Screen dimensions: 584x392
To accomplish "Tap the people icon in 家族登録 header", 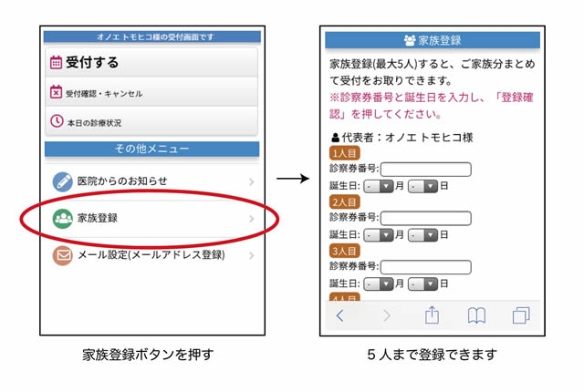I will click(410, 40).
